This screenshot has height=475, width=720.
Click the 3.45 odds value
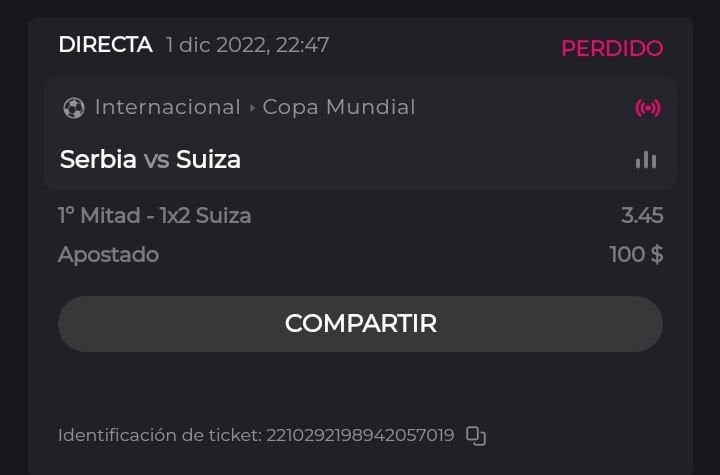[641, 215]
